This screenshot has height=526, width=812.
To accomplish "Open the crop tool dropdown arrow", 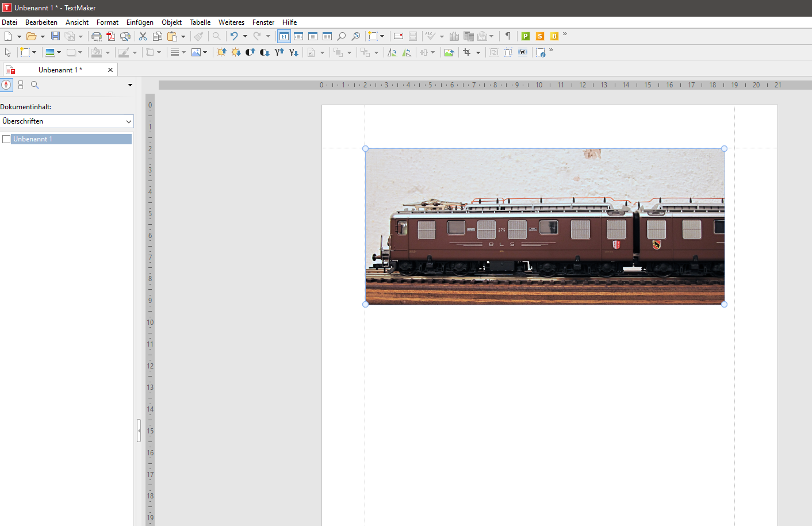I will point(478,52).
